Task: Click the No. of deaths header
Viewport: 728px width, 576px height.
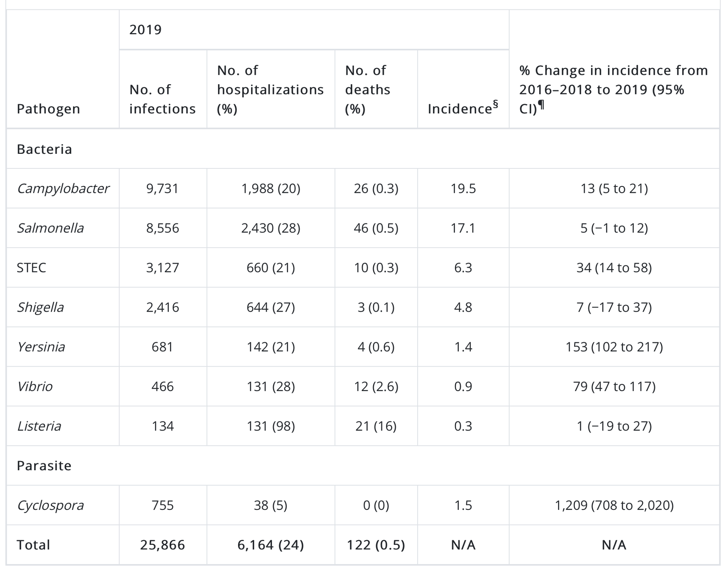Action: coord(368,90)
